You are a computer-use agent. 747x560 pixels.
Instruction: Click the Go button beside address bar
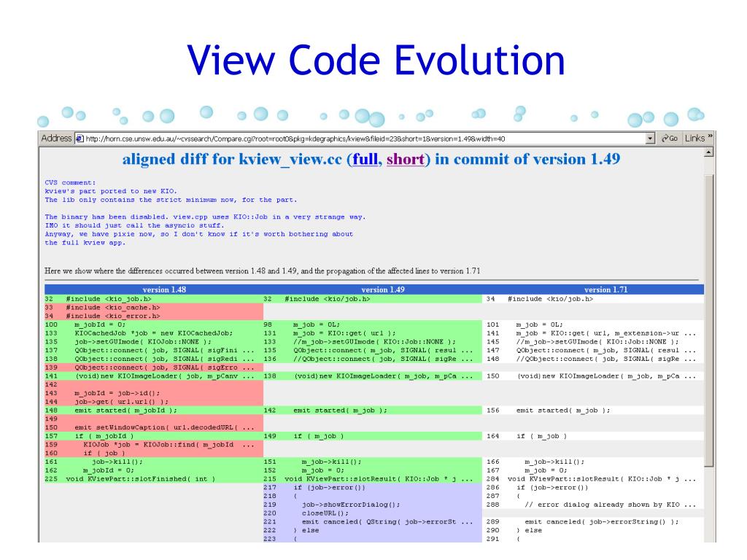tap(670, 138)
